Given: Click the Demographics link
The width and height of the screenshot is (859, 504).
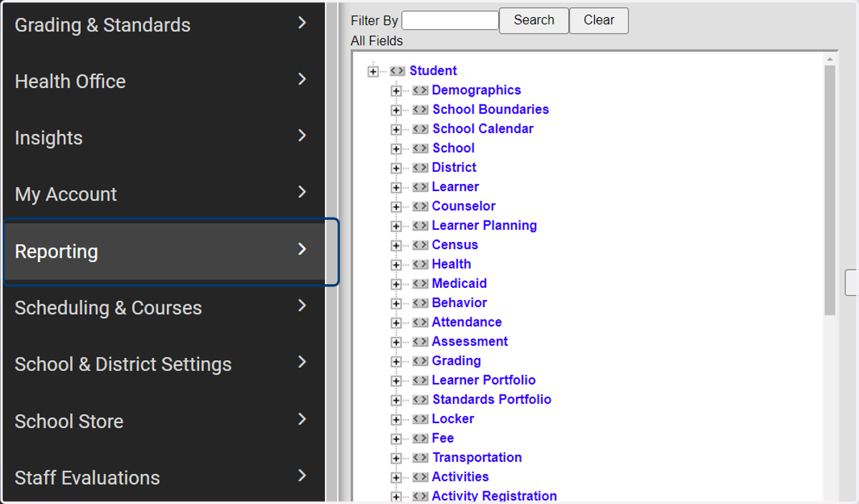Looking at the screenshot, I should (x=476, y=90).
